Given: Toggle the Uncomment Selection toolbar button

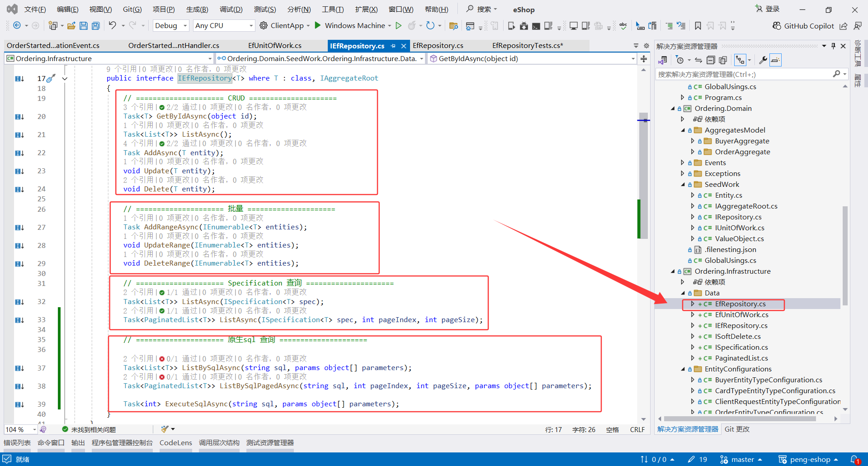Looking at the screenshot, I should 681,26.
